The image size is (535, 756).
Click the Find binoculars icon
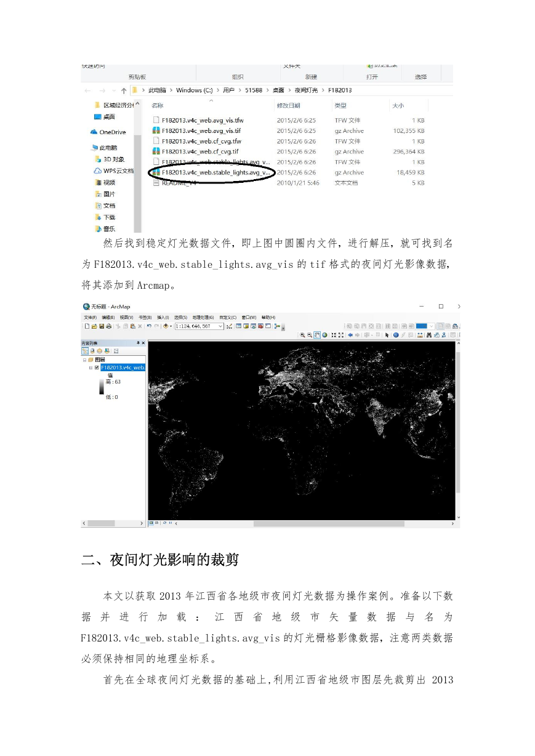tap(429, 335)
